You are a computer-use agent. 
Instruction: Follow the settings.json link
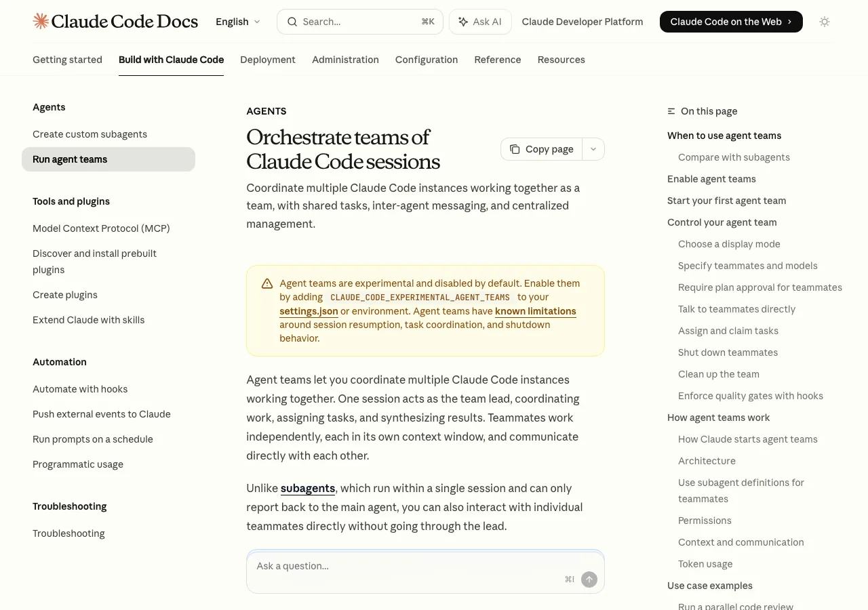(x=309, y=311)
